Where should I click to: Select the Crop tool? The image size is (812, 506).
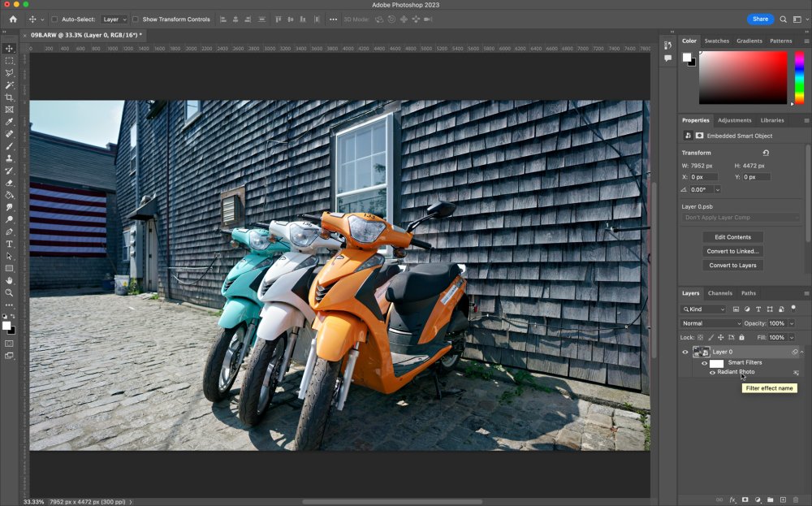(9, 97)
